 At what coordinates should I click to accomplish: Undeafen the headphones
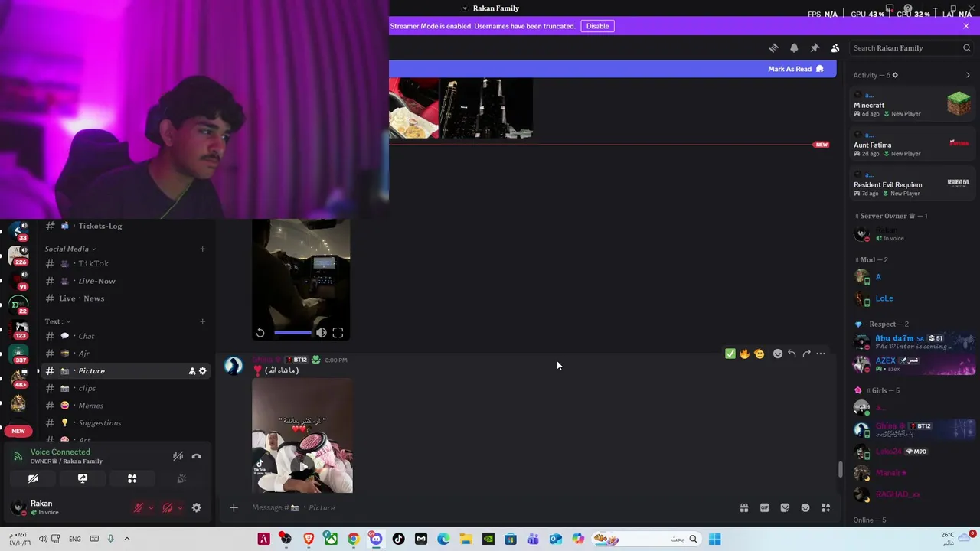[167, 507]
